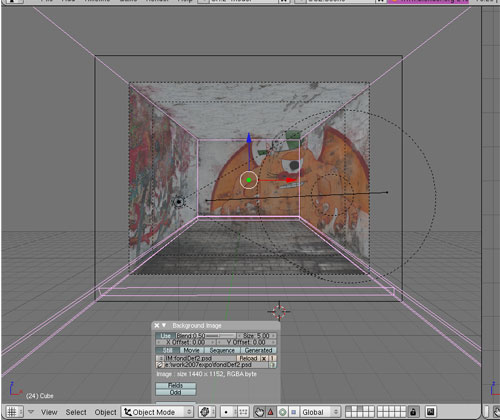Toggle the lock layers padlock icon
500x420 pixels.
click(413, 412)
